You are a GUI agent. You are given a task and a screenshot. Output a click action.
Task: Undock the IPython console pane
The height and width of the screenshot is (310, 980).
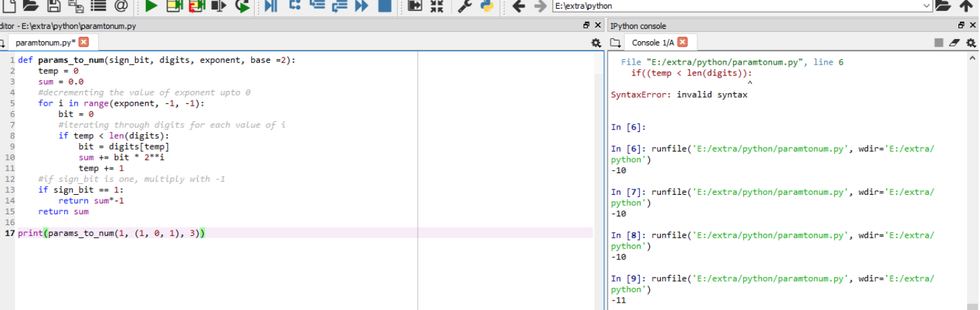click(962, 26)
